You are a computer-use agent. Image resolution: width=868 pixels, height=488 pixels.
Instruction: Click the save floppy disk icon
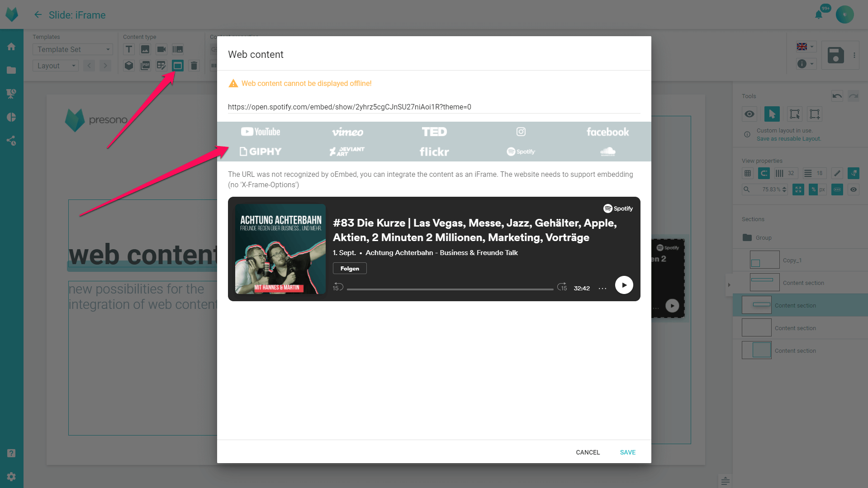tap(835, 55)
